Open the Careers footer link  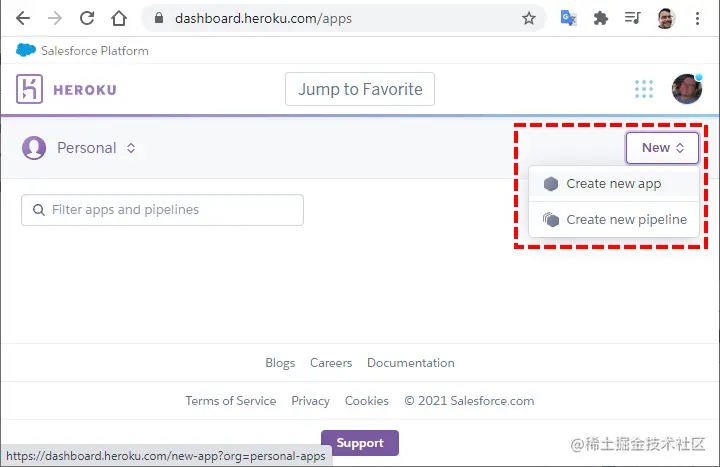[331, 363]
